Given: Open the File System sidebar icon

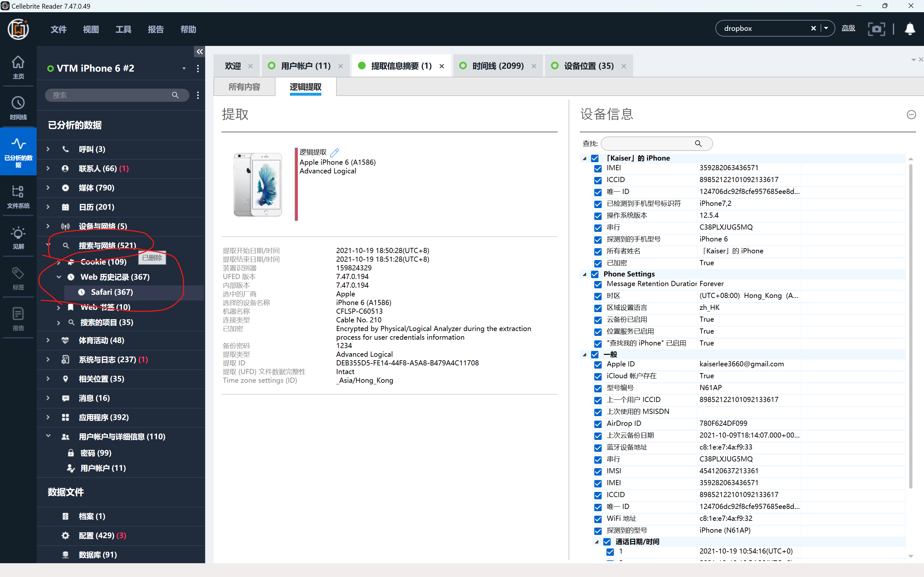Looking at the screenshot, I should pos(18,196).
